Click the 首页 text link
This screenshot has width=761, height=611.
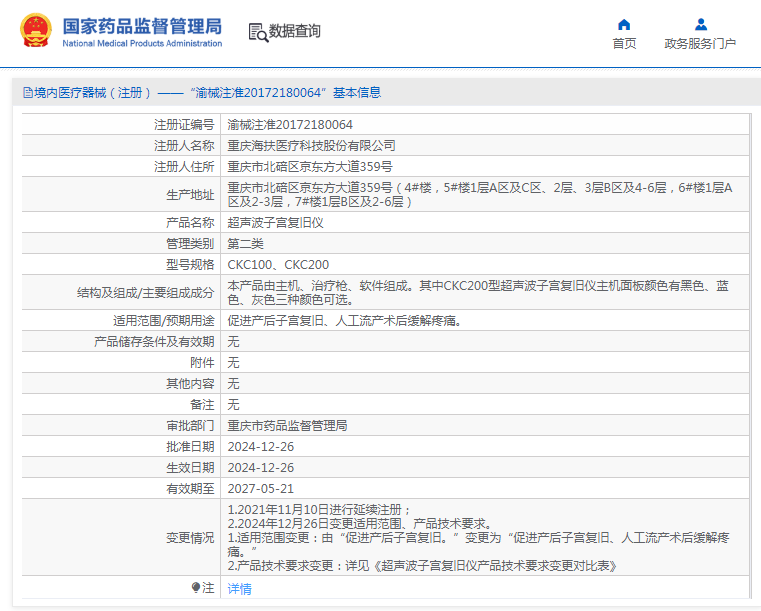pyautogui.click(x=624, y=44)
